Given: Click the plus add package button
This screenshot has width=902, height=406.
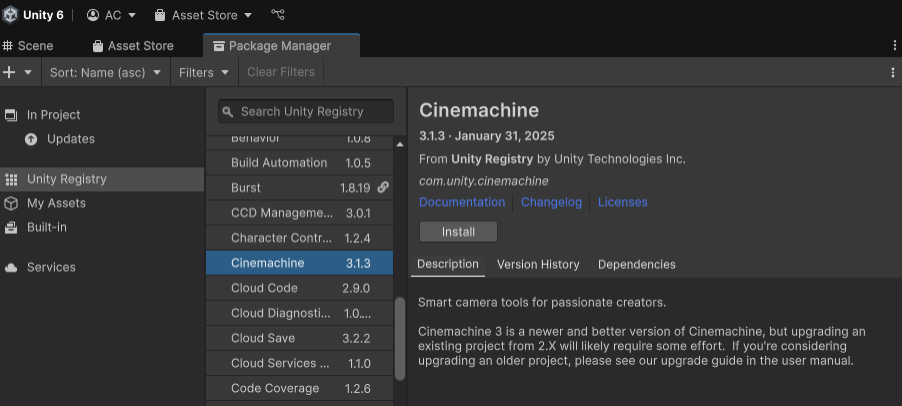Looking at the screenshot, I should [9, 72].
